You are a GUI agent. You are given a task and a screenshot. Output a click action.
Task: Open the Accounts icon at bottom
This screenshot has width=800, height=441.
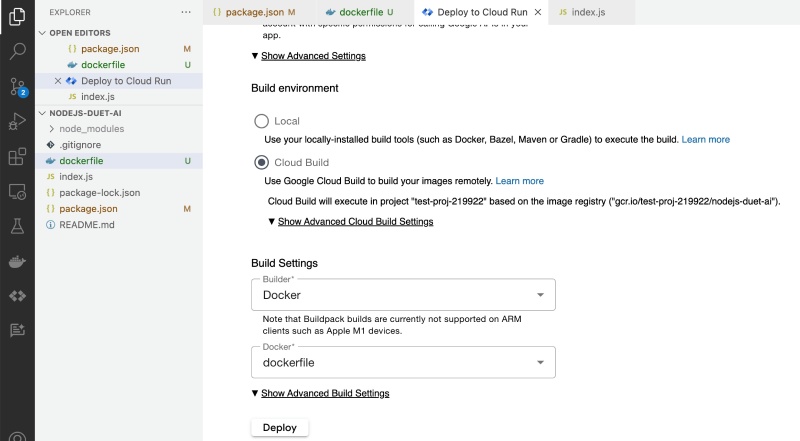17,436
